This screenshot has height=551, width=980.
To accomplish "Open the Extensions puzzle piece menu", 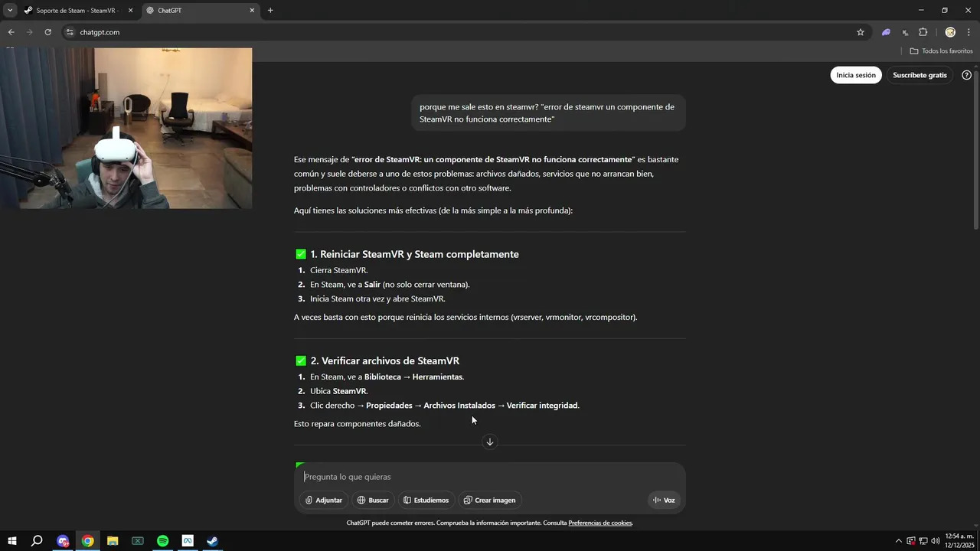I will [923, 32].
